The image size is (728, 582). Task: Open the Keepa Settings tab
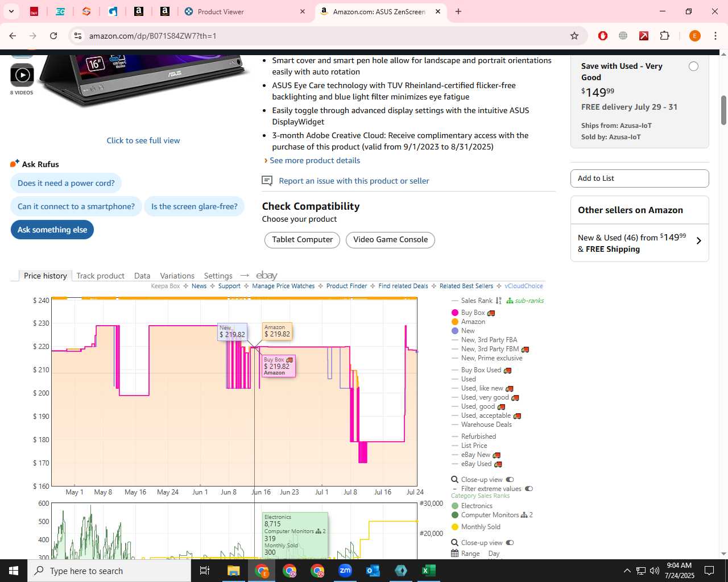point(218,276)
